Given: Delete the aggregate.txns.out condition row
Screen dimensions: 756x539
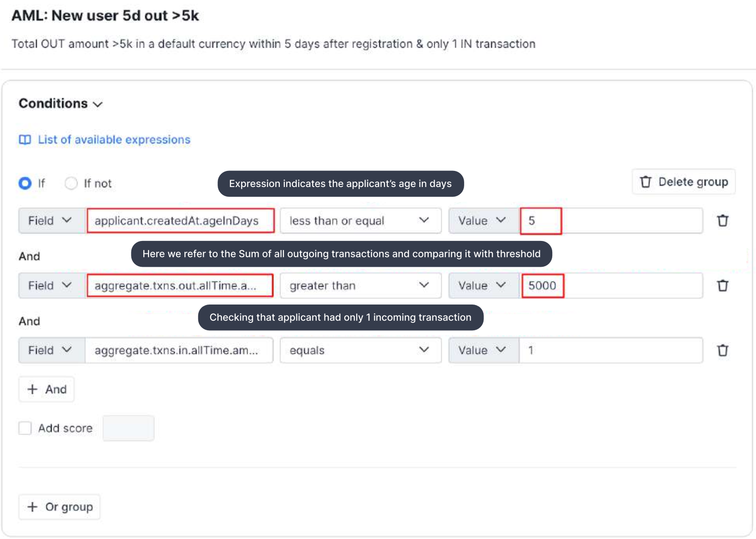Looking at the screenshot, I should 722,286.
